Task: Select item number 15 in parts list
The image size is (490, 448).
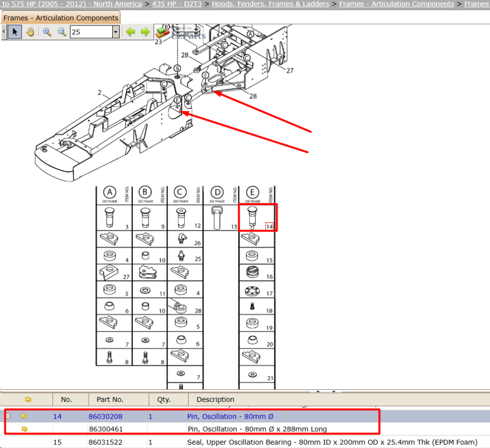Action: tap(57, 442)
